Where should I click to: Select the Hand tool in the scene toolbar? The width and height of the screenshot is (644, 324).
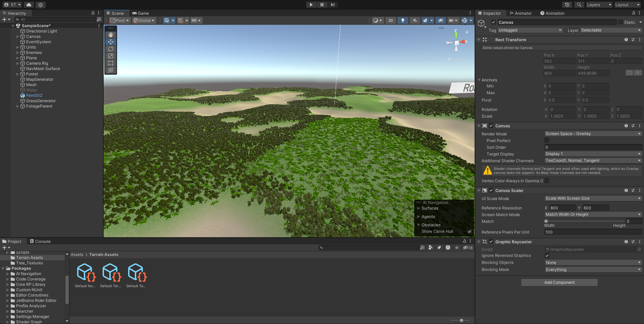[x=110, y=35]
